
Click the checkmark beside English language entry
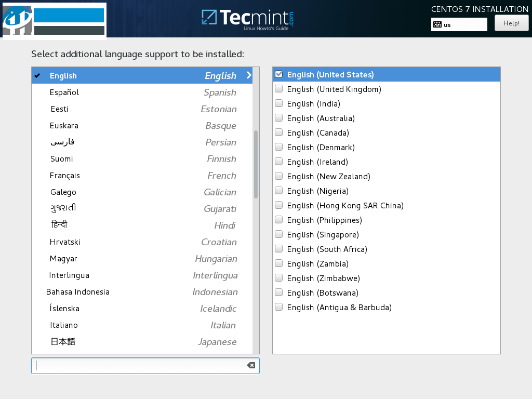tap(37, 75)
